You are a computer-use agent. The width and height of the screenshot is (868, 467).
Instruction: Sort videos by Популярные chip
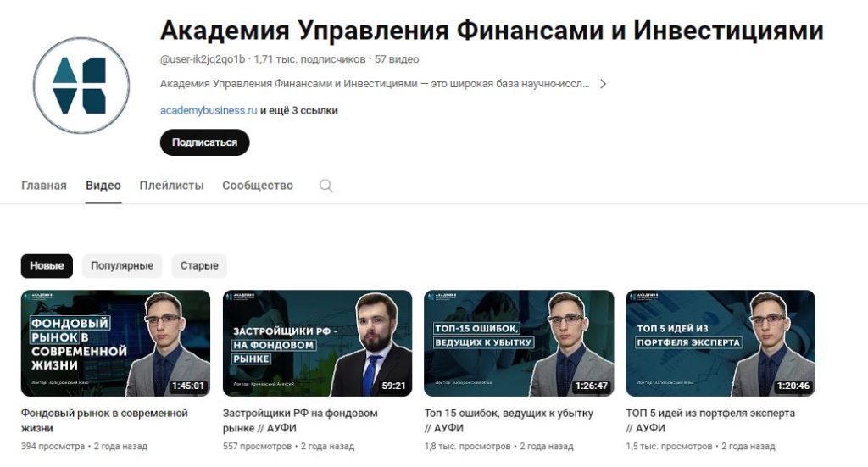point(122,265)
